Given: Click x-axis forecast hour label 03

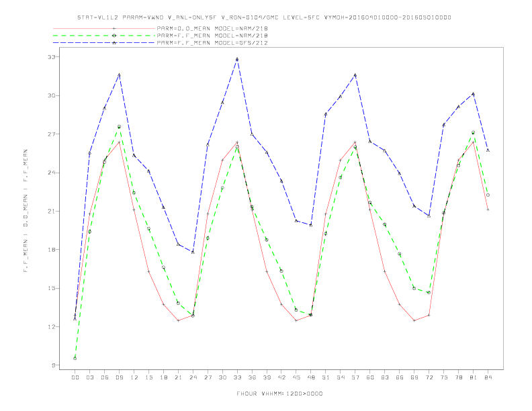Looking at the screenshot, I should pyautogui.click(x=90, y=377).
